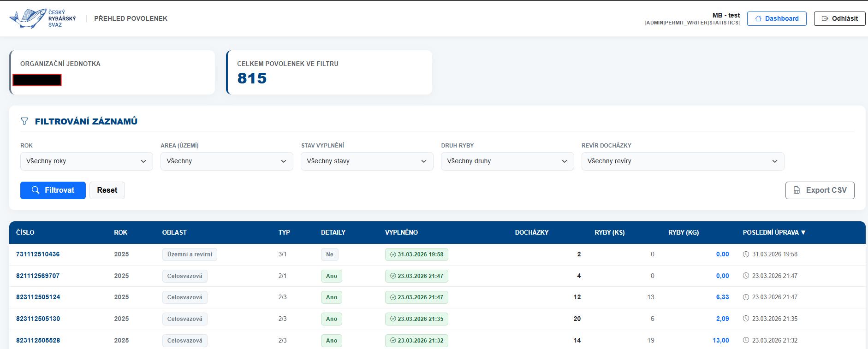
Task: Open permit number 731112510436
Action: coord(38,254)
